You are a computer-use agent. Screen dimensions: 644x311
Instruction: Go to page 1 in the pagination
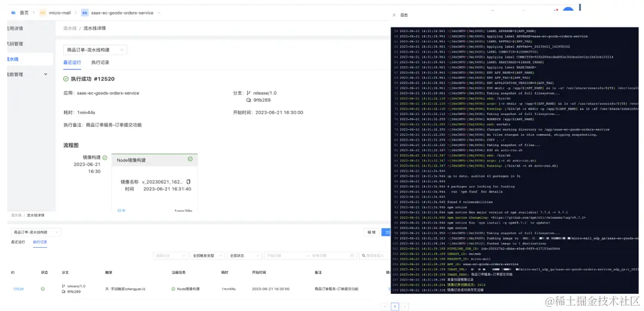coord(395,306)
